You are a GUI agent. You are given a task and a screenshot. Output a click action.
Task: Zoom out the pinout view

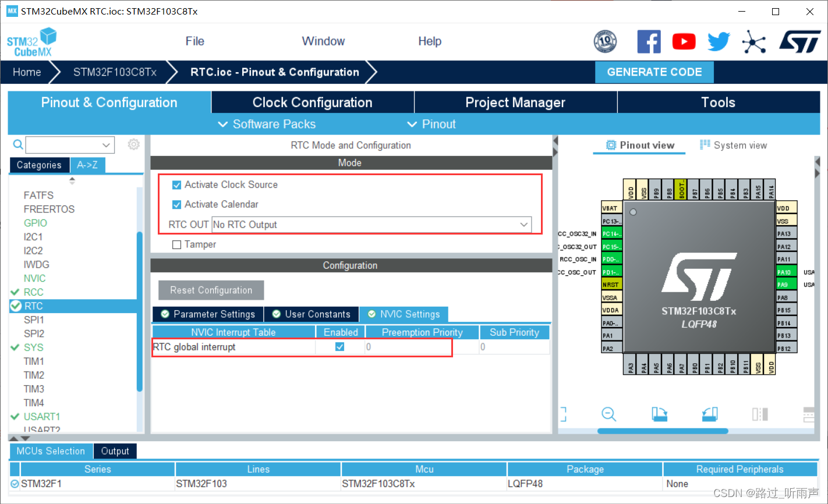(x=608, y=414)
